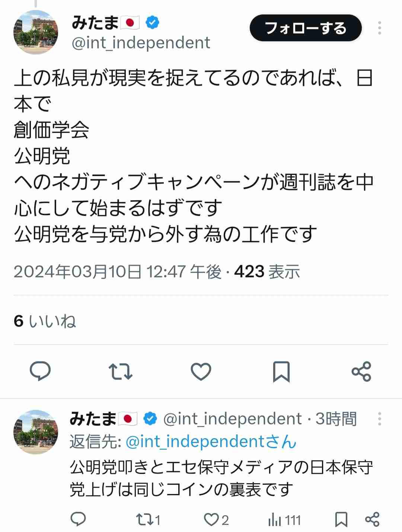Like the main tweet
This screenshot has width=402, height=532.
(x=201, y=371)
